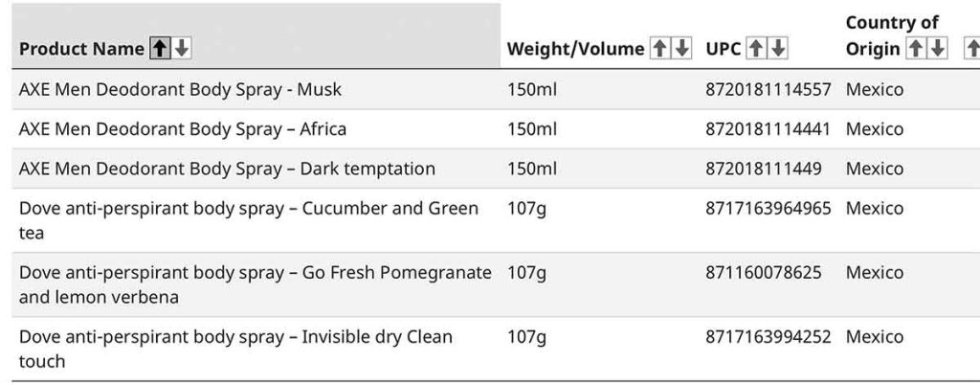The image size is (980, 385).
Task: Click the AXE Dark temptation product name
Action: pyautogui.click(x=227, y=170)
